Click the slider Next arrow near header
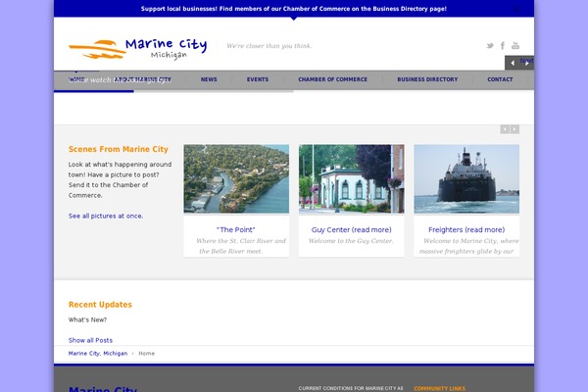This screenshot has height=392, width=588. tap(526, 63)
